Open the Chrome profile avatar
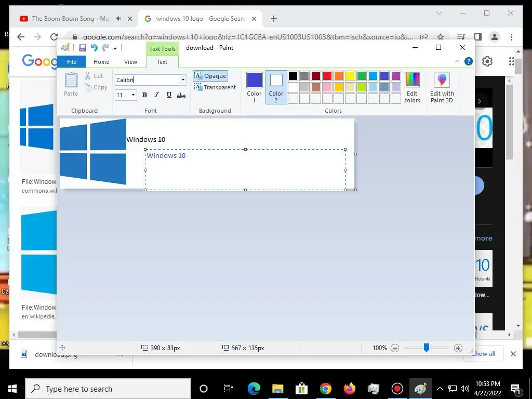532x399 pixels. coord(495,37)
